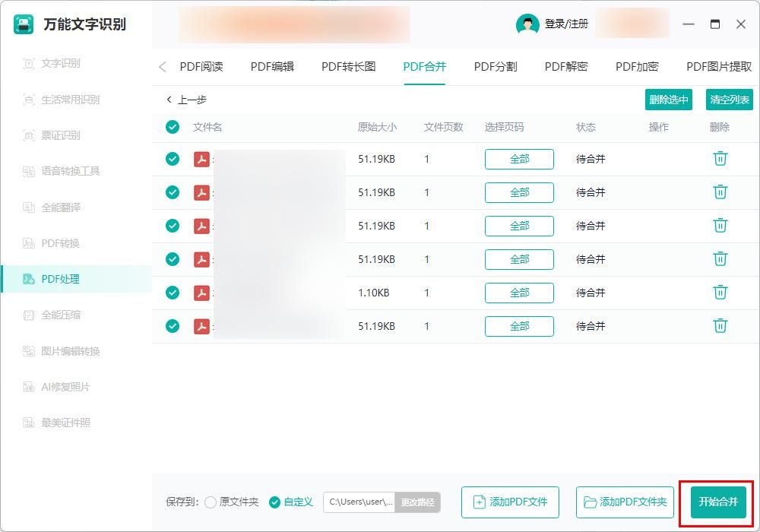
Task: Toggle the select-all checkbox beside 文件名
Action: click(x=173, y=128)
